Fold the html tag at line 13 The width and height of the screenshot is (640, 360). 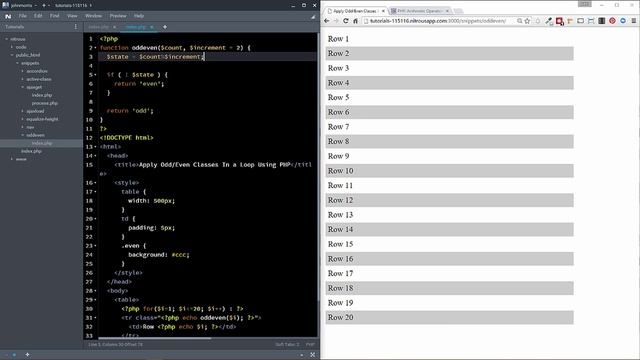pyautogui.click(x=96, y=147)
